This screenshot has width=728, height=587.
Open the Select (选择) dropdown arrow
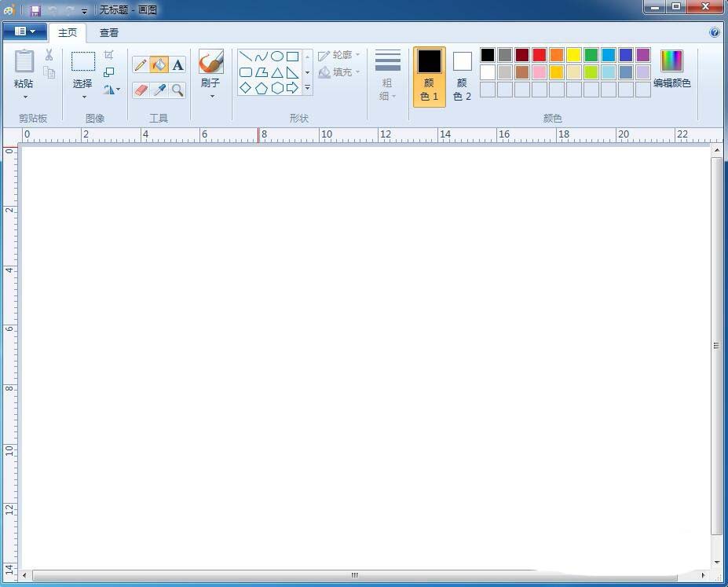tap(84, 97)
